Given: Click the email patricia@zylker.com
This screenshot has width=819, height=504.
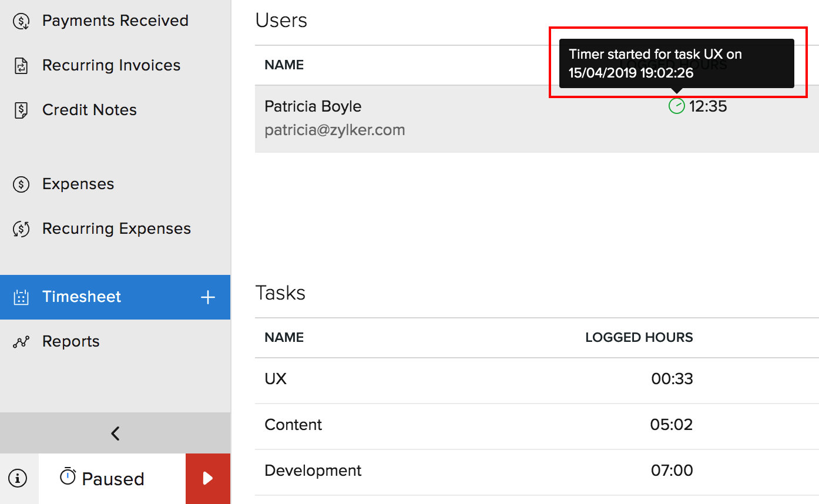Looking at the screenshot, I should (x=335, y=129).
